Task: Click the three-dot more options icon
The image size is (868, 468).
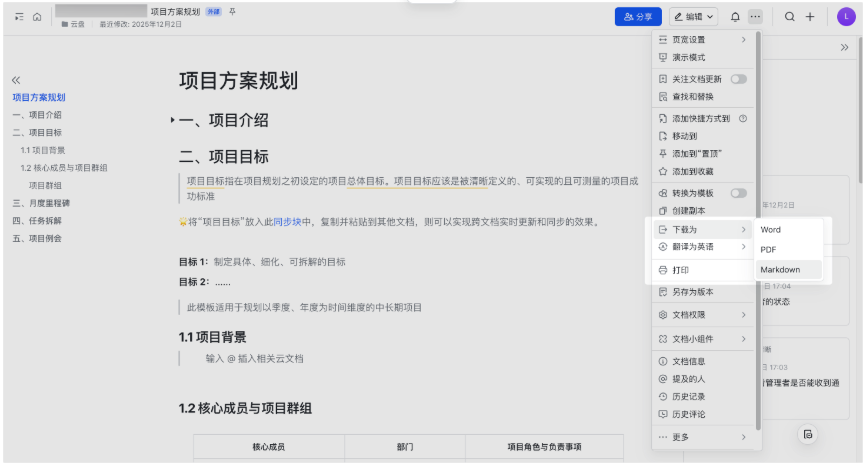Action: click(x=755, y=17)
